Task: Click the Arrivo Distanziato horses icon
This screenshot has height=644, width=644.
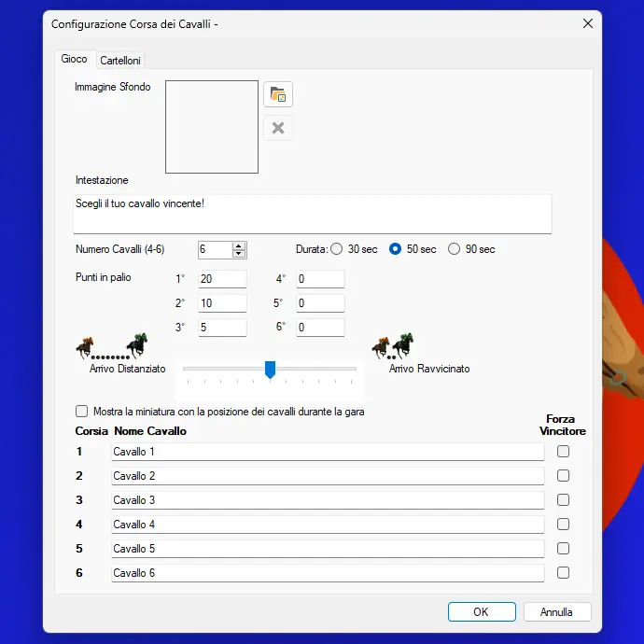Action: [112, 346]
